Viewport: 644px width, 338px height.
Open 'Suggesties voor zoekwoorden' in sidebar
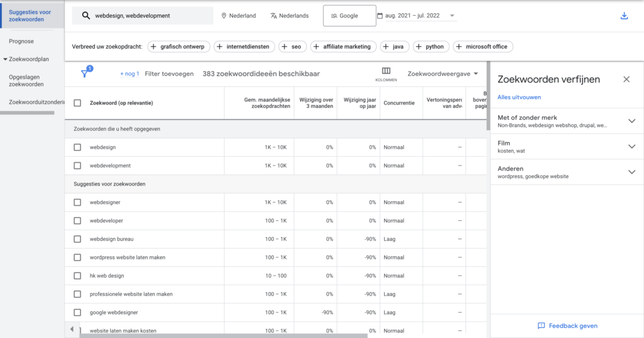point(33,16)
